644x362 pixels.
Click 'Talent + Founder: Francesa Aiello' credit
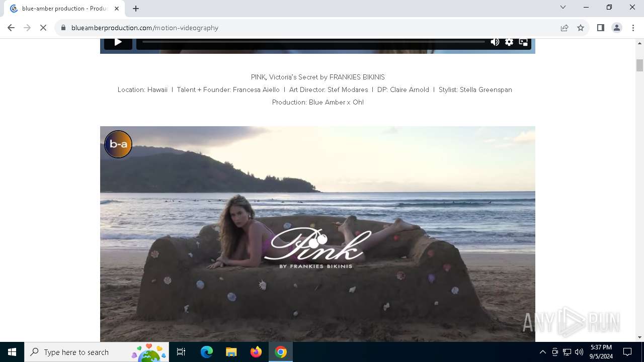tap(228, 89)
